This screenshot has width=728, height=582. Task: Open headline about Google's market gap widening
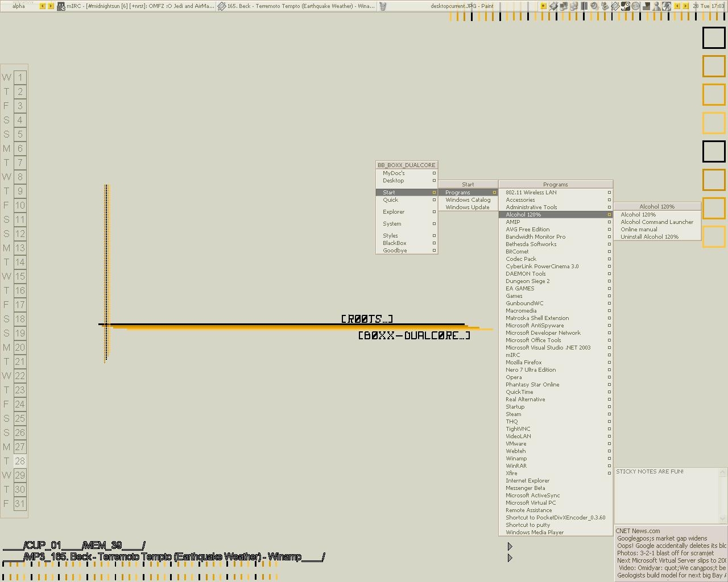point(662,538)
